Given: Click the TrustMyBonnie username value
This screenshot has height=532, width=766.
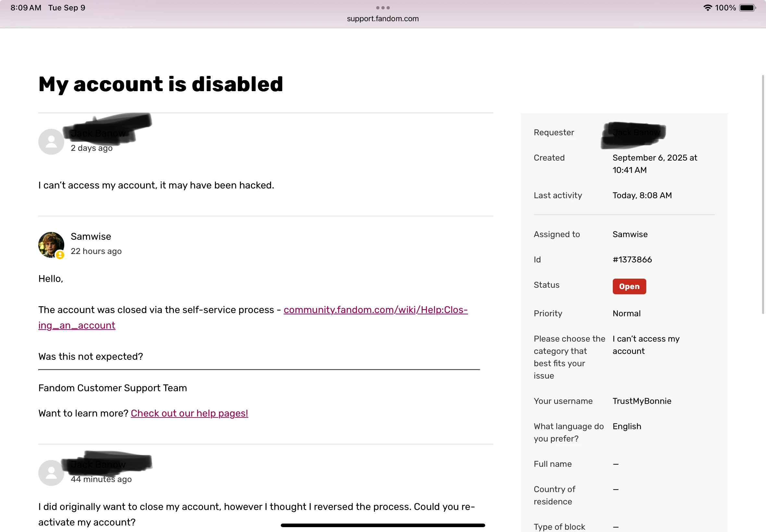Looking at the screenshot, I should [x=642, y=401].
